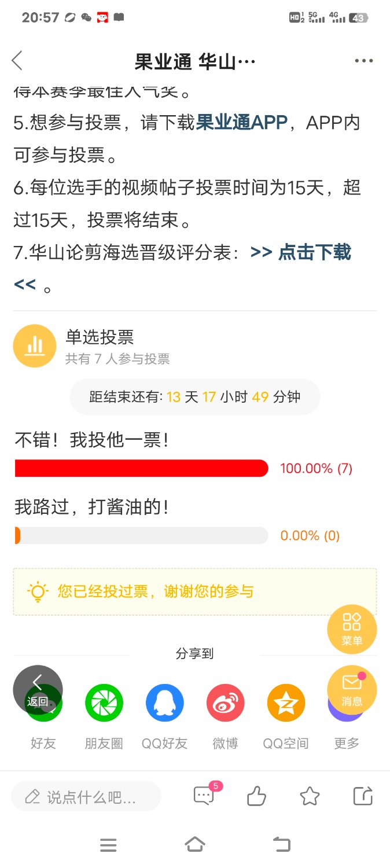Share to QQ空间 star icon
Screen dimensions: 390x868
pos(286,703)
